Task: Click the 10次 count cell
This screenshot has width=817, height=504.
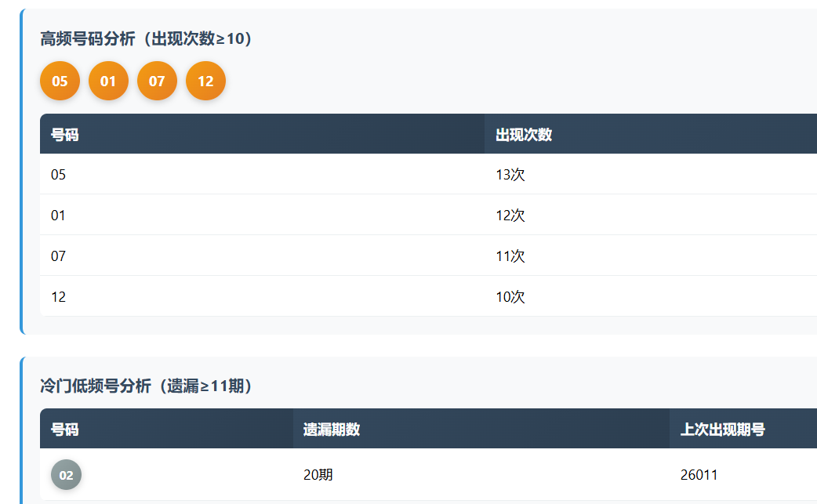Action: pos(510,296)
